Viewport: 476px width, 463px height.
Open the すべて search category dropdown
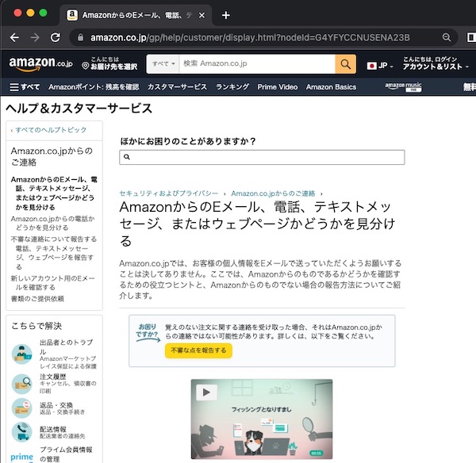163,63
